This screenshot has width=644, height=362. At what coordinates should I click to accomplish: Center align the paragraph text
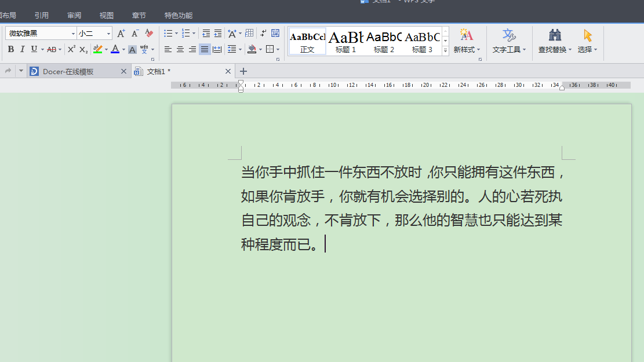pos(180,49)
